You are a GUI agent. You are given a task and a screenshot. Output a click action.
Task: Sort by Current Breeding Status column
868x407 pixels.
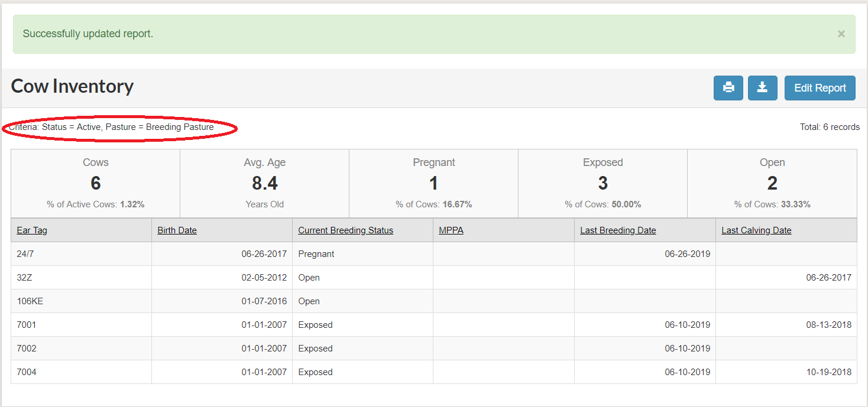[x=345, y=230]
